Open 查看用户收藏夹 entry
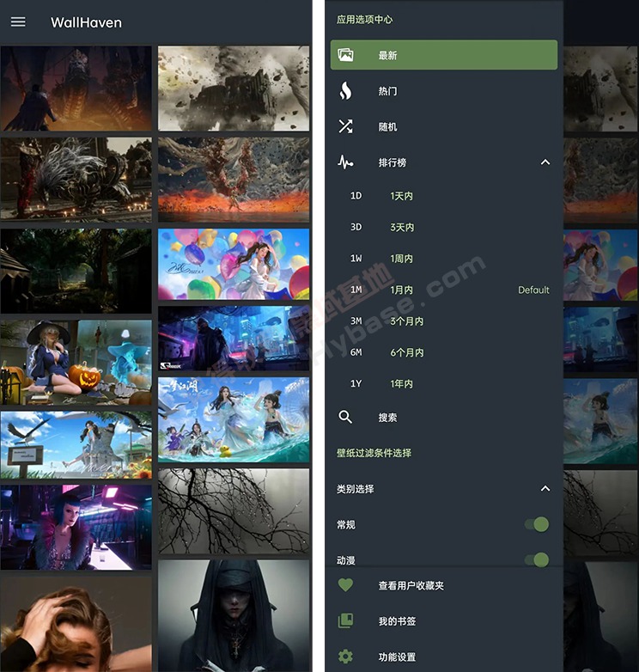Screen dimensions: 639x672 [x=444, y=585]
